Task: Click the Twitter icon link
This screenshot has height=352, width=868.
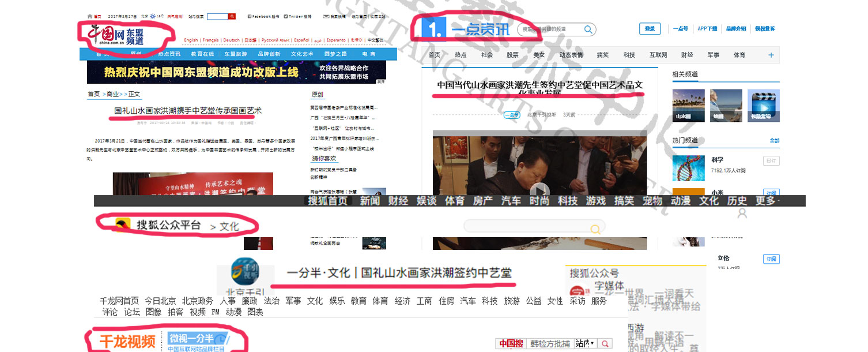Action: click(x=286, y=17)
